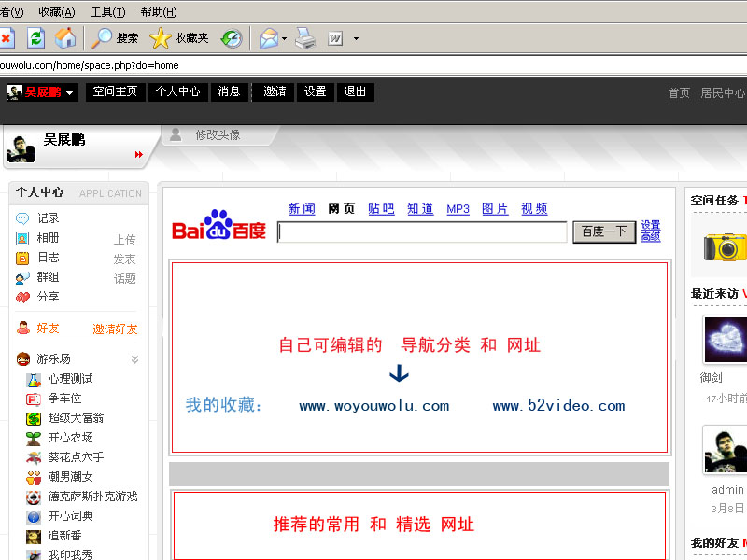Launch the 潮男潮女 app icon
The width and height of the screenshot is (747, 560).
click(x=34, y=477)
